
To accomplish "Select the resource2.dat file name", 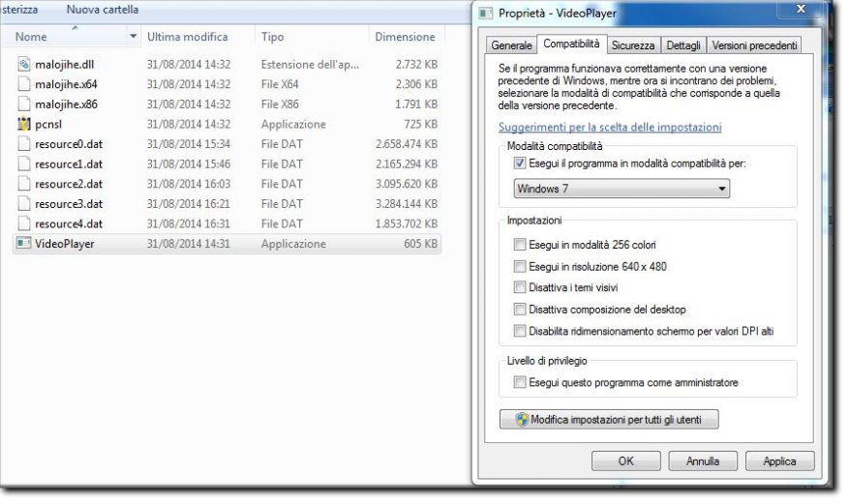I will click(x=69, y=185).
